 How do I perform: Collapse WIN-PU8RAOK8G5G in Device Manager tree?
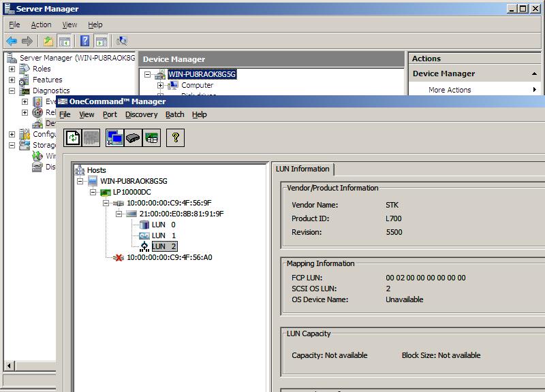(147, 74)
